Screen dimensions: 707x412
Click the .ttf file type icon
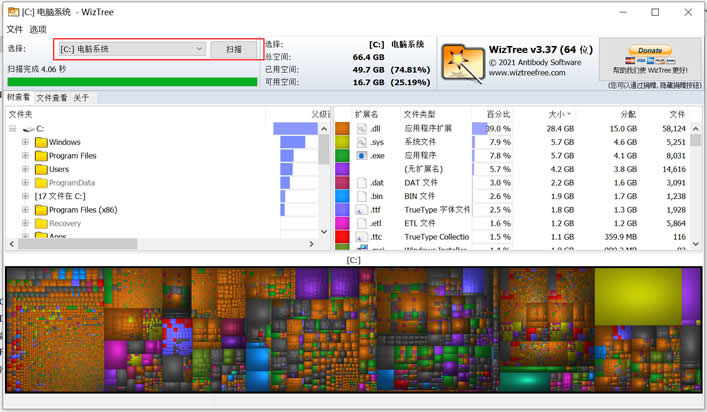coord(362,210)
